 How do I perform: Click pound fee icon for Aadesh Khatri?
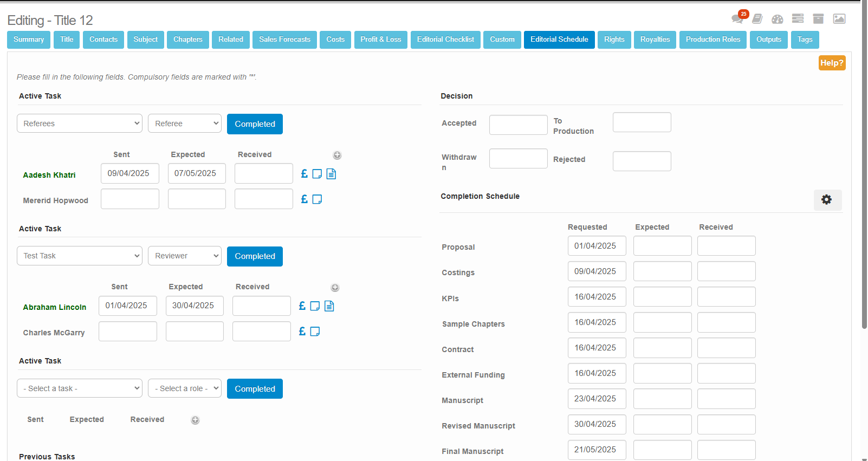pyautogui.click(x=304, y=174)
